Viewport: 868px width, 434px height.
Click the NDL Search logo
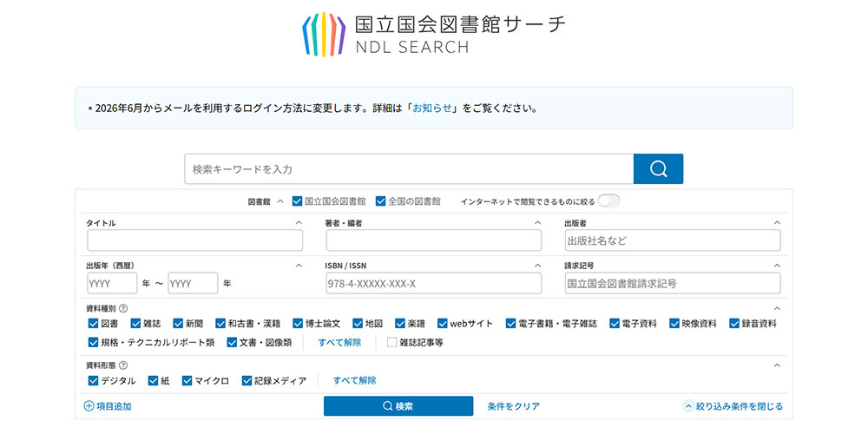coord(434,35)
